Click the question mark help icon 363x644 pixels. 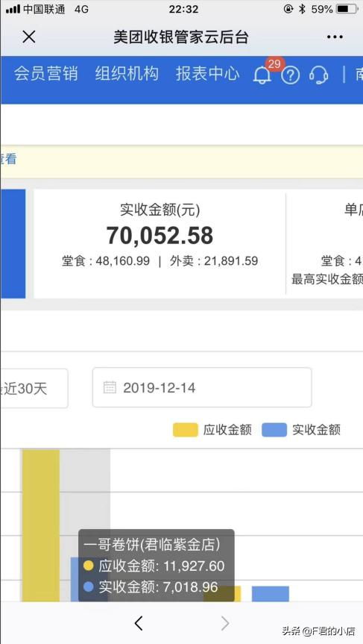[x=291, y=75]
